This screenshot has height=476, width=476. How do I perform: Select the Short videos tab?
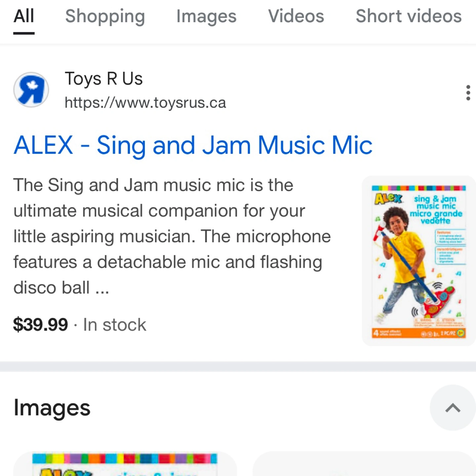coord(408,16)
